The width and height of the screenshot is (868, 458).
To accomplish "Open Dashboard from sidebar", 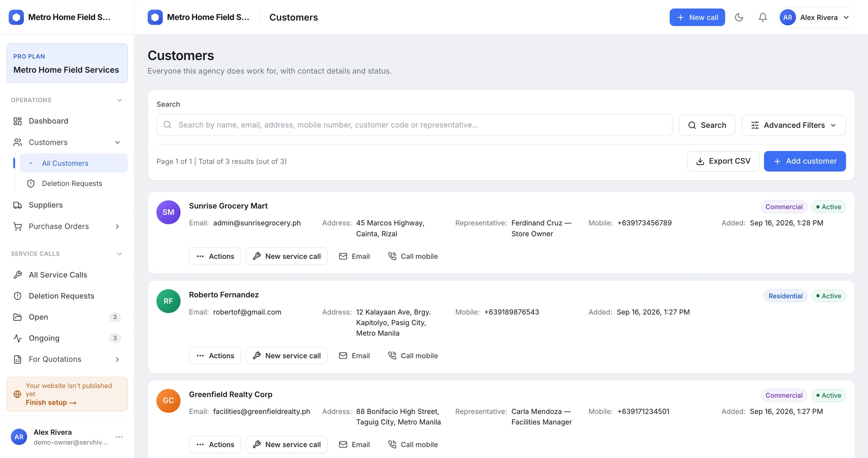I will pyautogui.click(x=67, y=121).
